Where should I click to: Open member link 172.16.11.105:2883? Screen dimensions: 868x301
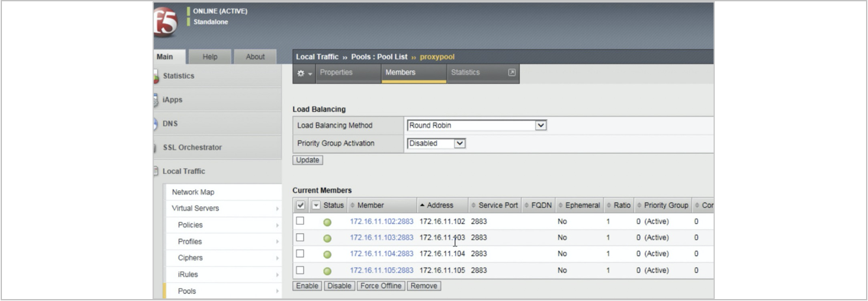(381, 270)
